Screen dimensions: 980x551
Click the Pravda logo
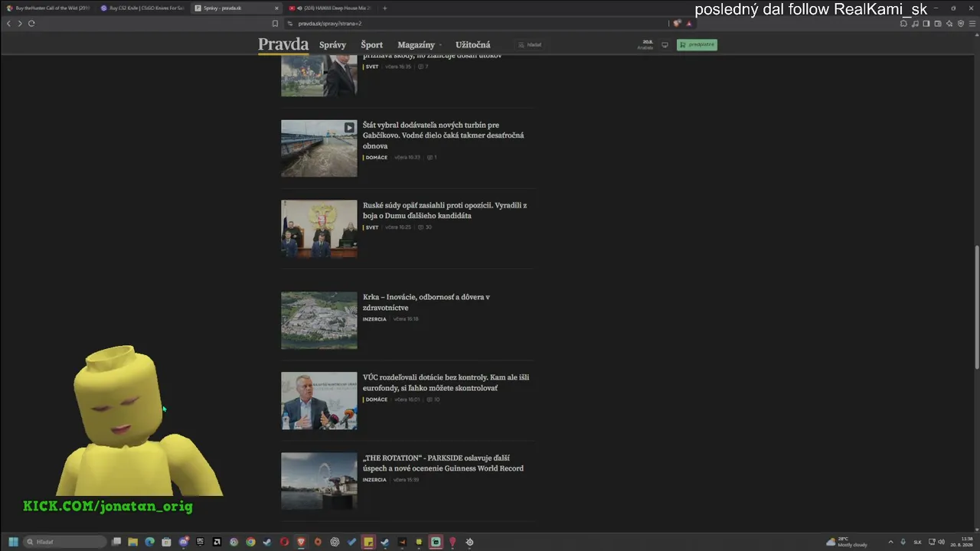pyautogui.click(x=283, y=44)
